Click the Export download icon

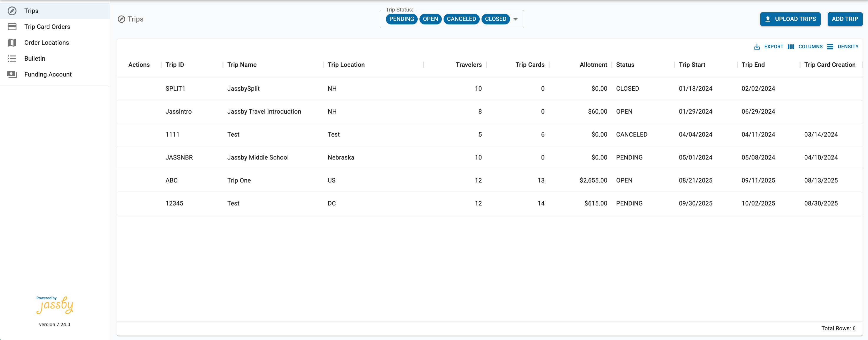tap(757, 47)
